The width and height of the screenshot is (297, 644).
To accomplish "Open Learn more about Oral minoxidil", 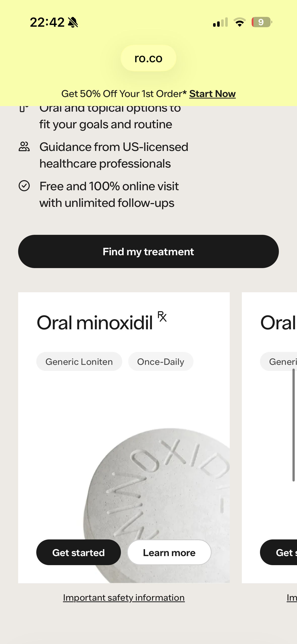I will [x=169, y=553].
